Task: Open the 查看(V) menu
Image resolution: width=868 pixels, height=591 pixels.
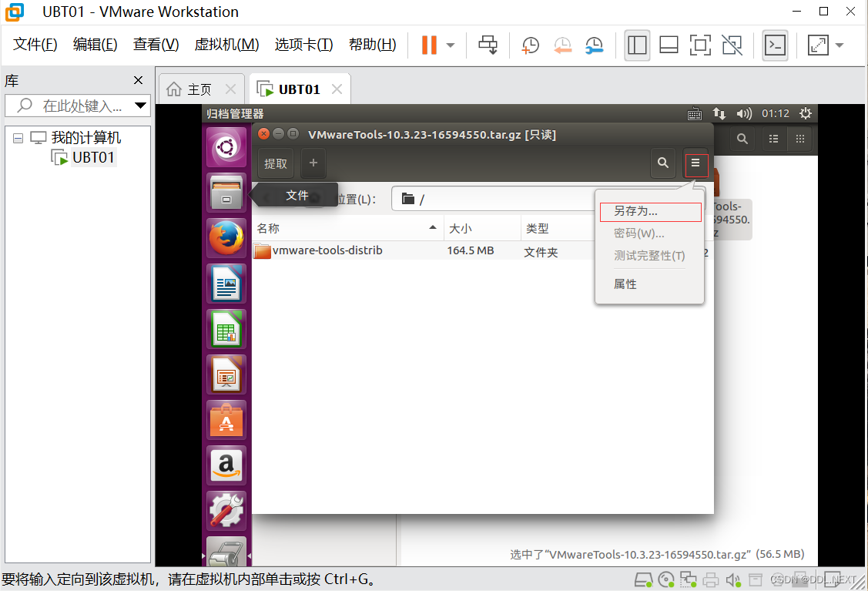Action: [156, 45]
